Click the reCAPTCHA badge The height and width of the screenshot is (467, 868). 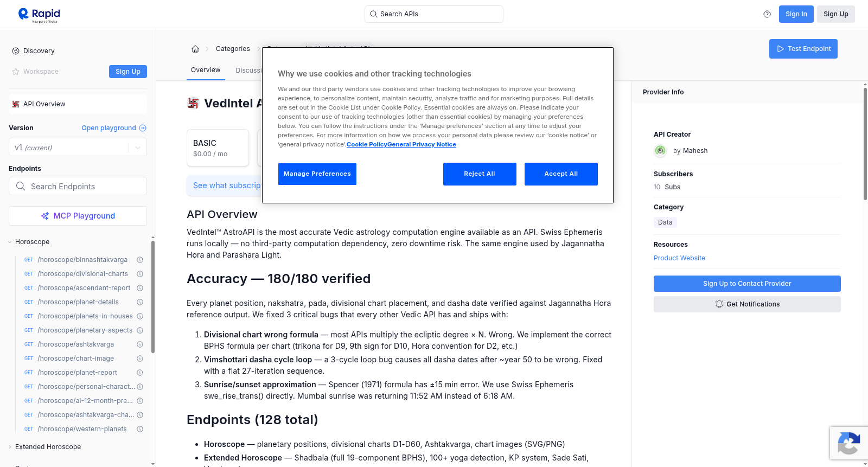click(848, 443)
